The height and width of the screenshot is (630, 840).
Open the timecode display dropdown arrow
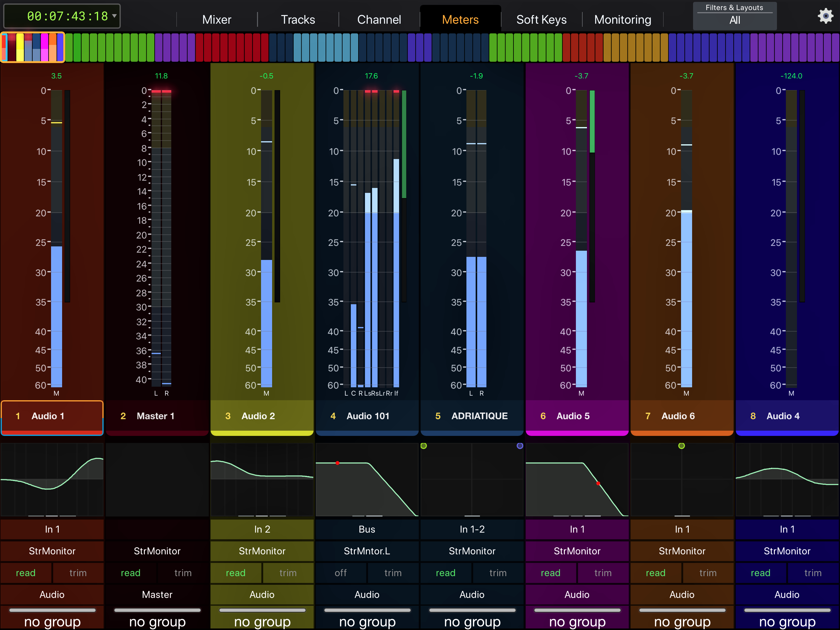coord(114,16)
